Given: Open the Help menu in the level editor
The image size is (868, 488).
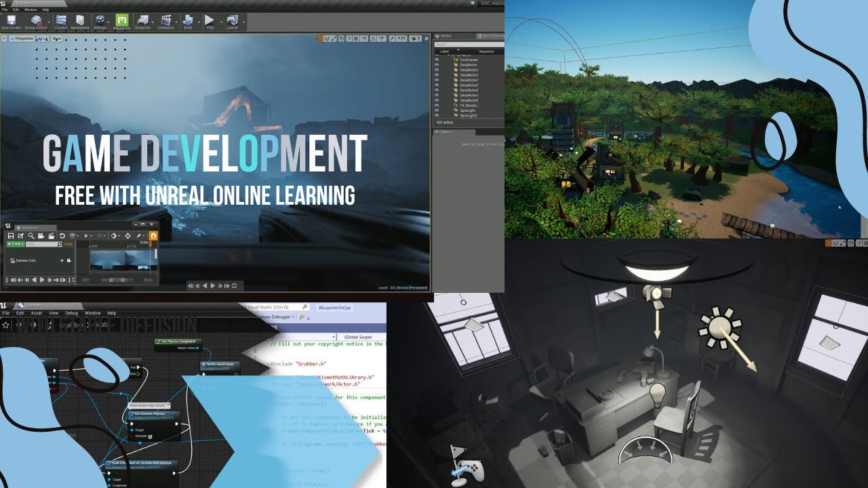Looking at the screenshot, I should point(45,9).
